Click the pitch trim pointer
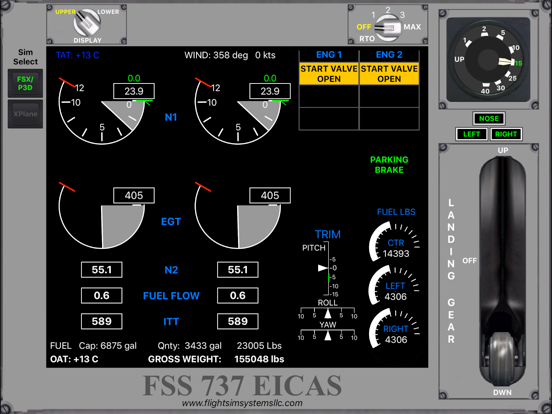The height and width of the screenshot is (414, 552). [323, 268]
